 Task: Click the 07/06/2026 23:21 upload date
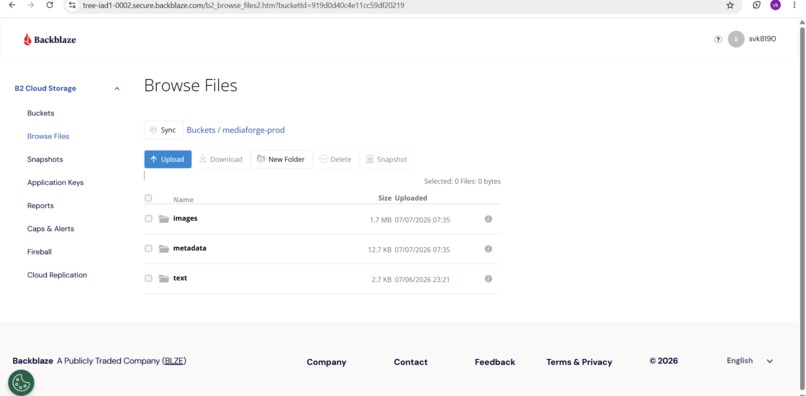(423, 279)
